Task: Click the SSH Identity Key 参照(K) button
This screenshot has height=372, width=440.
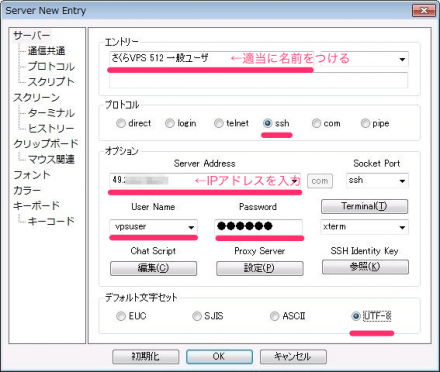Action: coord(365,267)
